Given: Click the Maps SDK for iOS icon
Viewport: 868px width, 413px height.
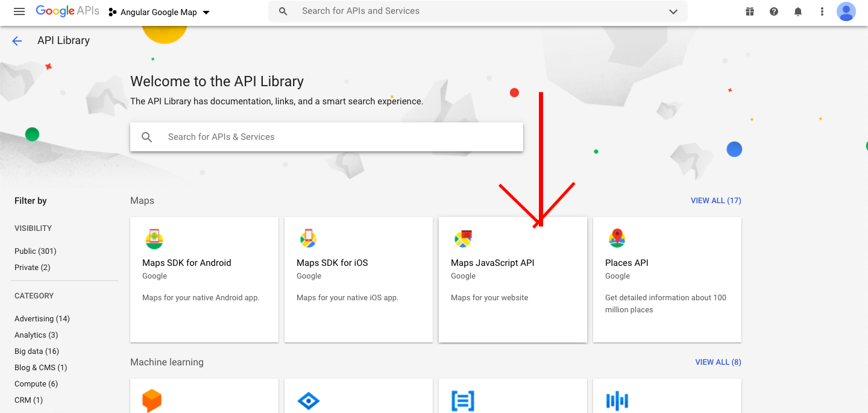Looking at the screenshot, I should point(309,239).
